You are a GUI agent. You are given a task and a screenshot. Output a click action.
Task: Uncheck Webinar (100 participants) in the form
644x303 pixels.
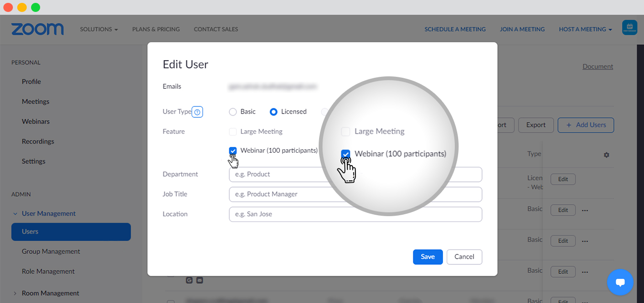point(233,151)
